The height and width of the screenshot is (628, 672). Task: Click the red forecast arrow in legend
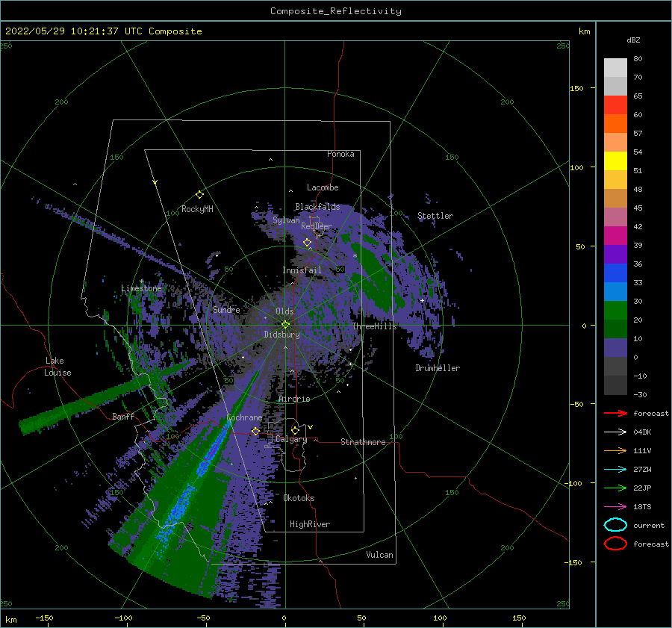coord(615,413)
